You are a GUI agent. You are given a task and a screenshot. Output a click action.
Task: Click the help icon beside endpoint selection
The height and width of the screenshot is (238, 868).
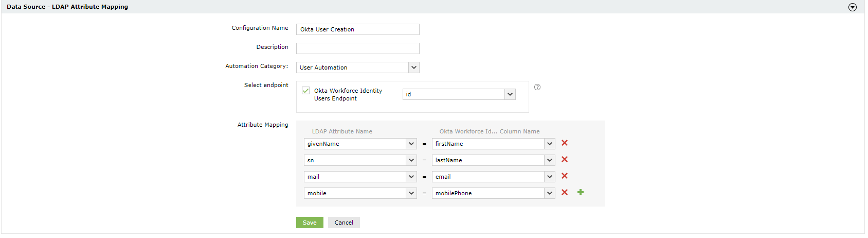pos(537,87)
